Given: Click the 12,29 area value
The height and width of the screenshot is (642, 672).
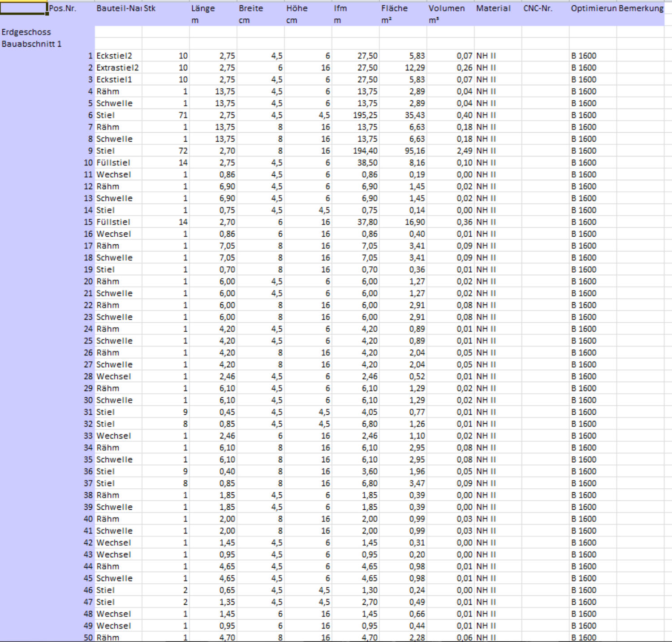Looking at the screenshot, I should (x=403, y=68).
